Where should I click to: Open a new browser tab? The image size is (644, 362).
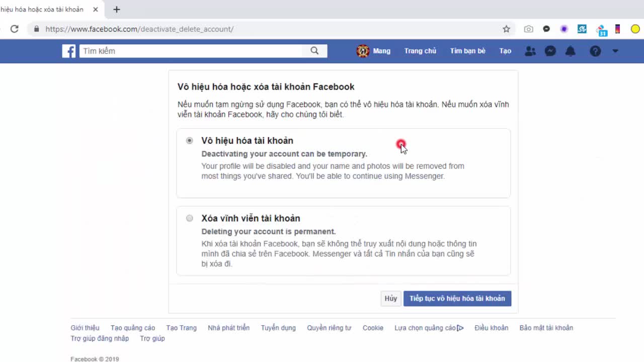pyautogui.click(x=117, y=10)
